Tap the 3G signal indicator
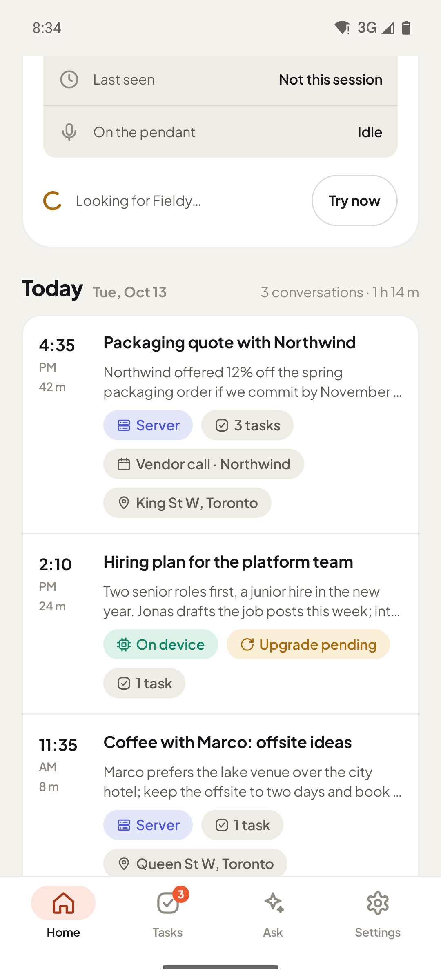Screen dimensions: 441x980 (x=376, y=28)
